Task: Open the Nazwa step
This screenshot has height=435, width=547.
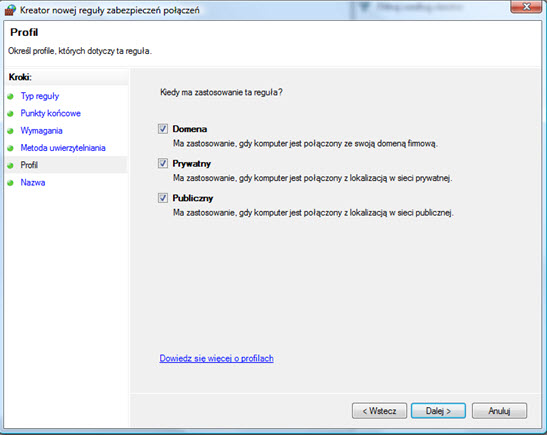Action: point(33,182)
